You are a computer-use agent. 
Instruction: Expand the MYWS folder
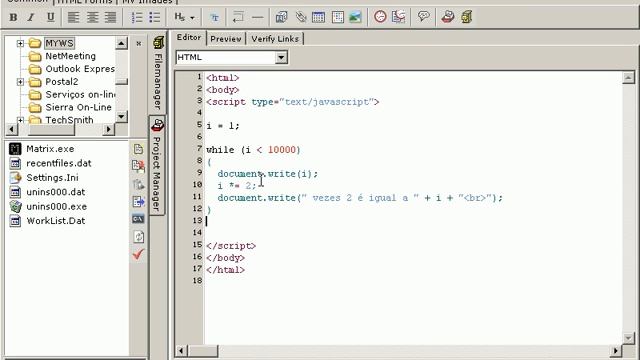point(20,43)
